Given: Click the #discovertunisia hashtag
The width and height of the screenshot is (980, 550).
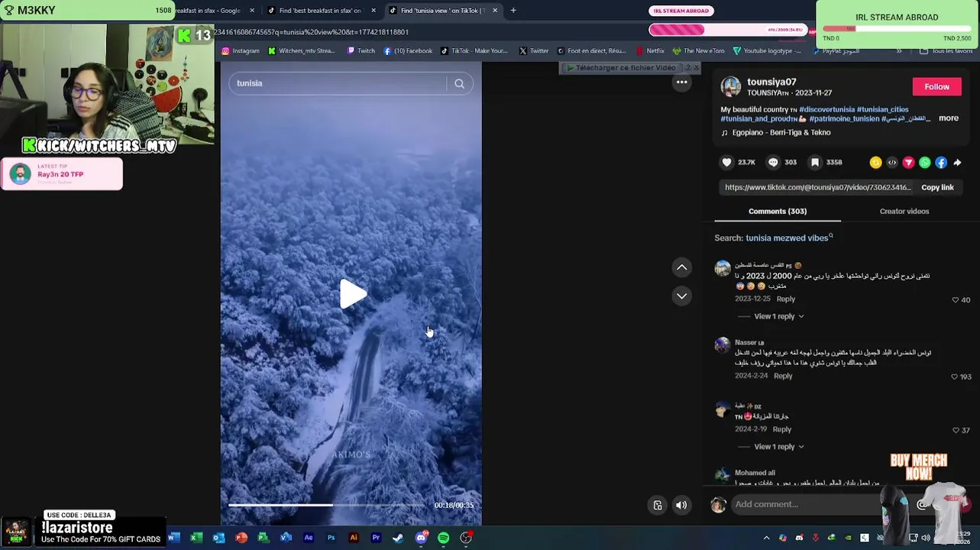Looking at the screenshot, I should tap(826, 109).
